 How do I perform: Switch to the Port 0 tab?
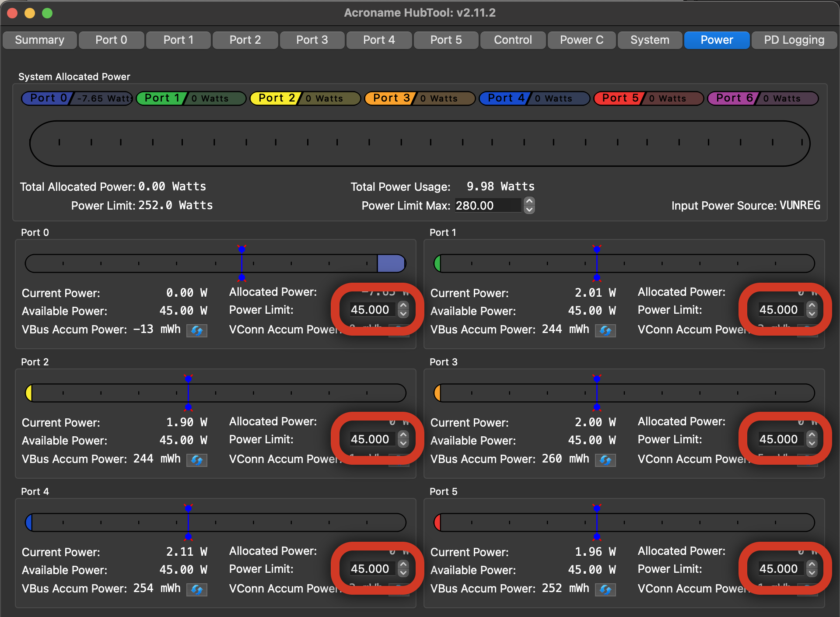[x=111, y=40]
